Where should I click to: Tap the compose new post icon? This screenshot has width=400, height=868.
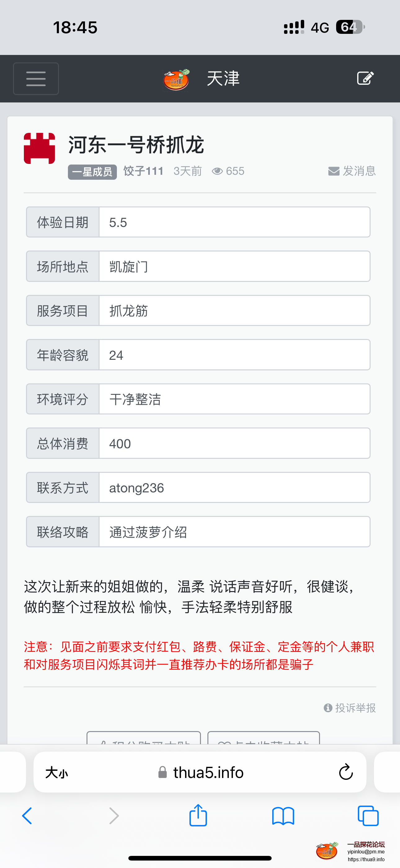pyautogui.click(x=365, y=78)
